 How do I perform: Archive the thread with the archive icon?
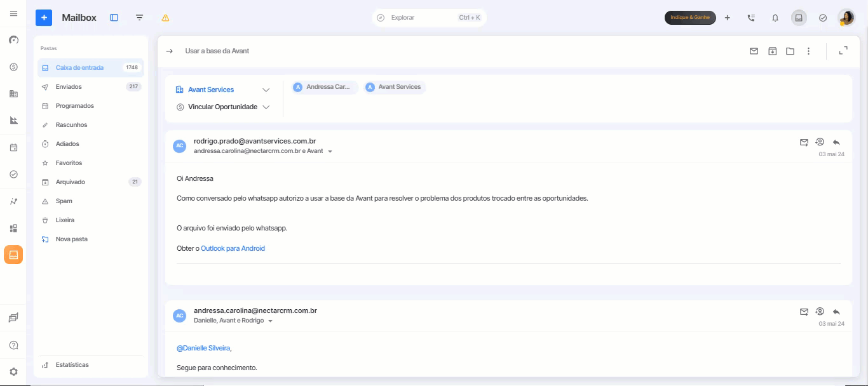772,51
